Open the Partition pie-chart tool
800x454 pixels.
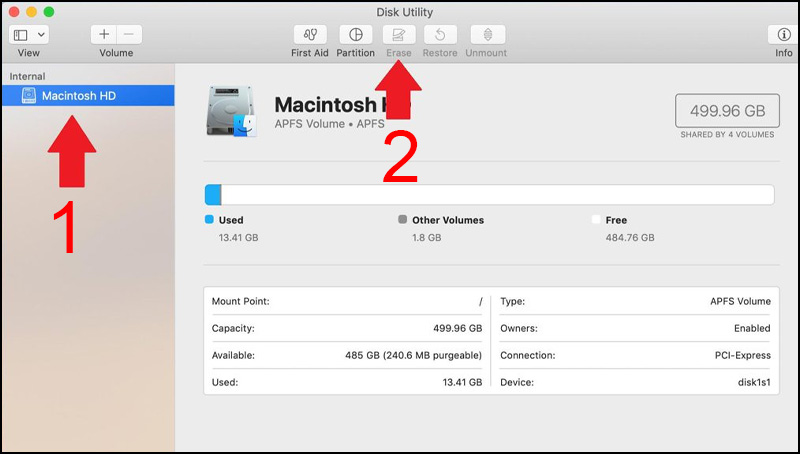(x=356, y=35)
